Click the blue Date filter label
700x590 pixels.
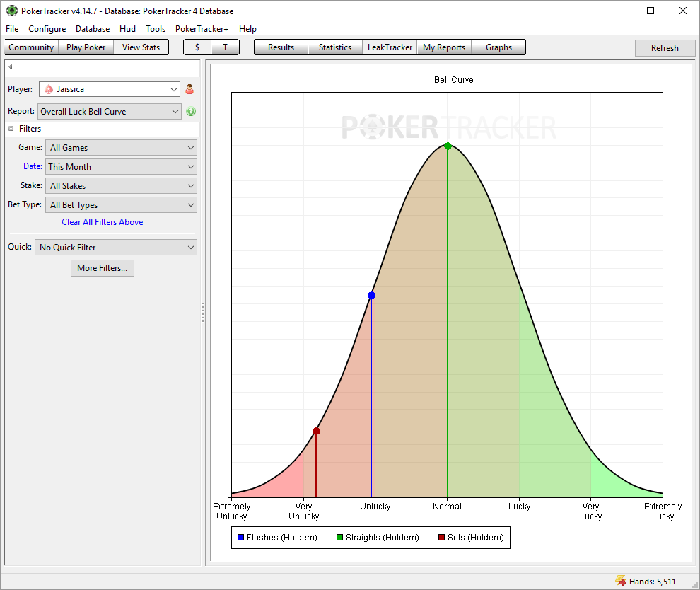[33, 166]
